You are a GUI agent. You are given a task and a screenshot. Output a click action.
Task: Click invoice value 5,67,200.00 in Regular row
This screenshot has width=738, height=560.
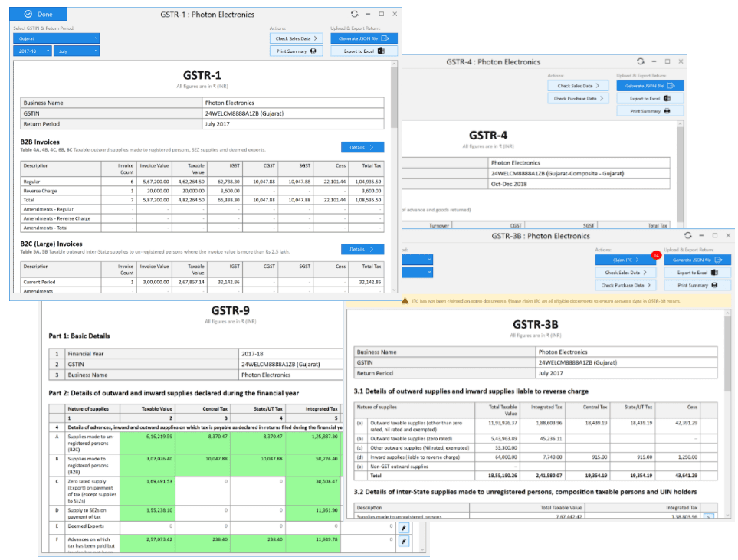click(x=156, y=182)
